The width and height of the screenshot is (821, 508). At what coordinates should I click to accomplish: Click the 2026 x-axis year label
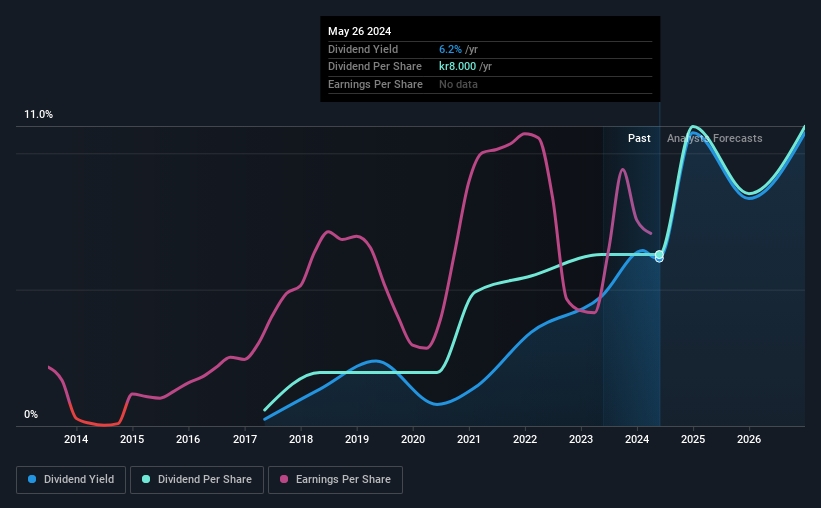tap(749, 439)
